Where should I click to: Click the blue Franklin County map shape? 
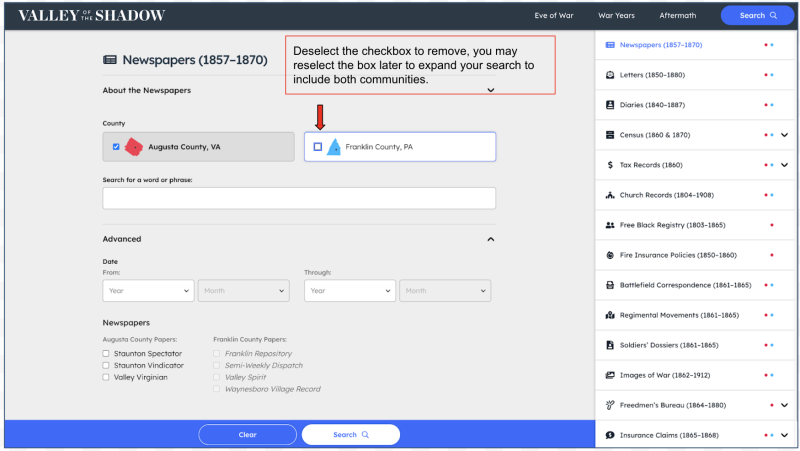pos(334,147)
